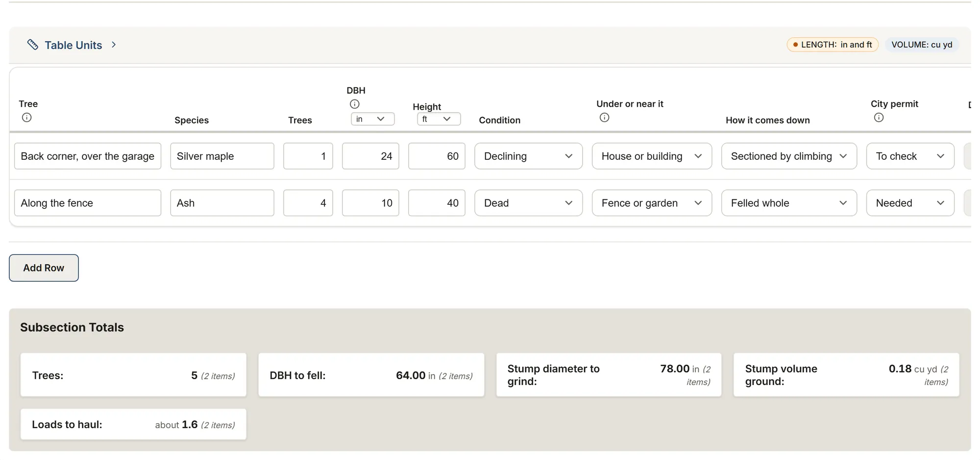
Task: Open the Sectioned by climbing dropdown
Action: point(789,156)
